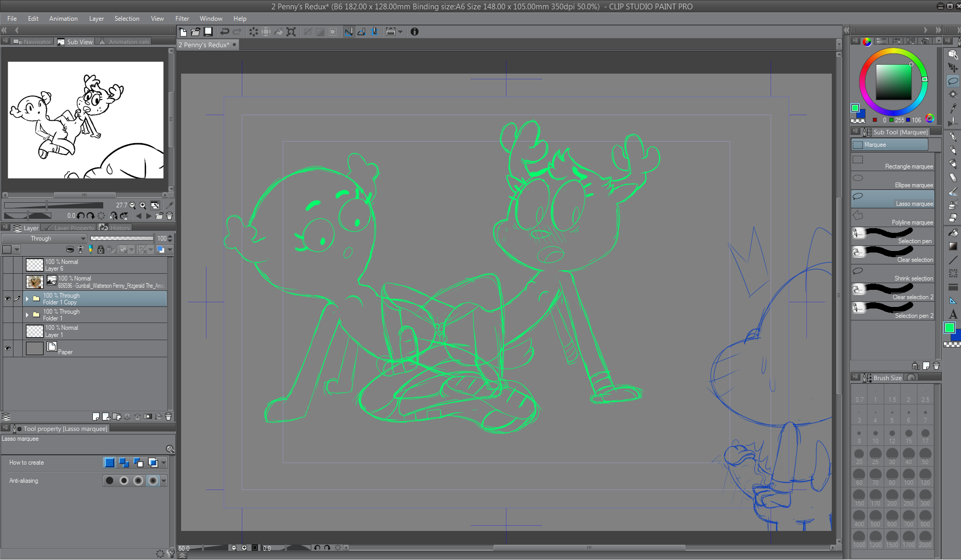
Task: Open the File menu
Action: [x=12, y=18]
